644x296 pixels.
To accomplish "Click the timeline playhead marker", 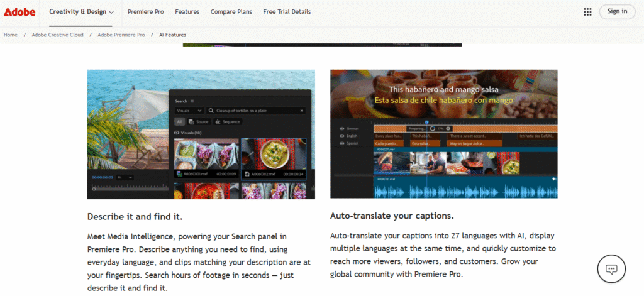I will coord(427,123).
